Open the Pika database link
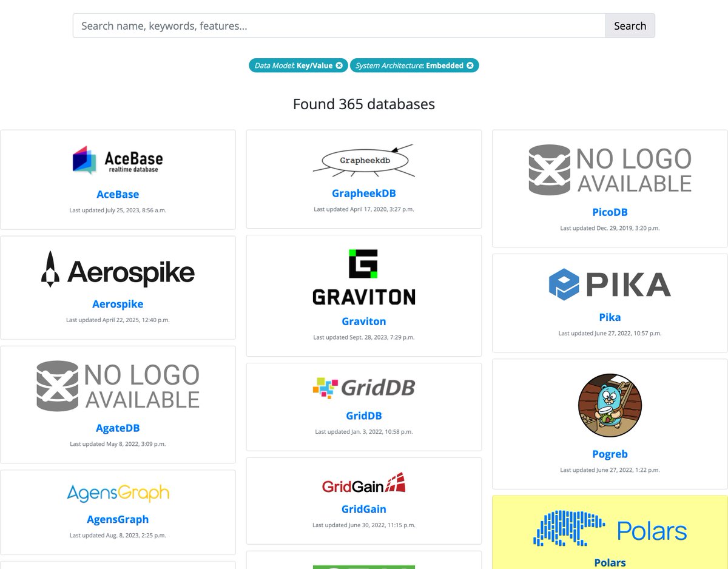728x569 pixels. pyautogui.click(x=610, y=317)
